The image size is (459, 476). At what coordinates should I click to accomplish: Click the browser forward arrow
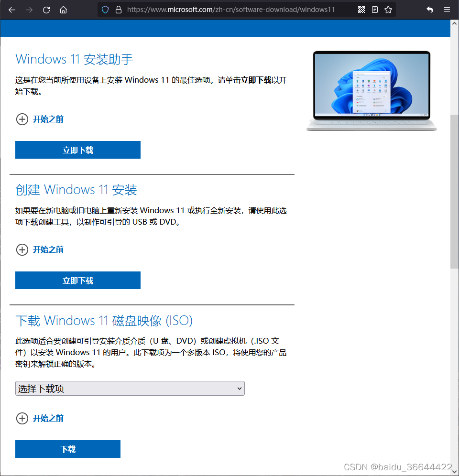(29, 10)
